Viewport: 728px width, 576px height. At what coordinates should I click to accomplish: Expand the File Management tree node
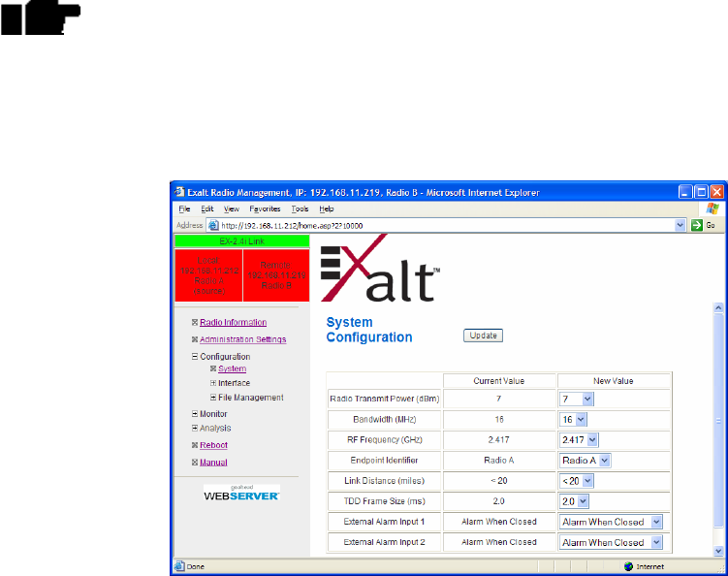[213, 398]
